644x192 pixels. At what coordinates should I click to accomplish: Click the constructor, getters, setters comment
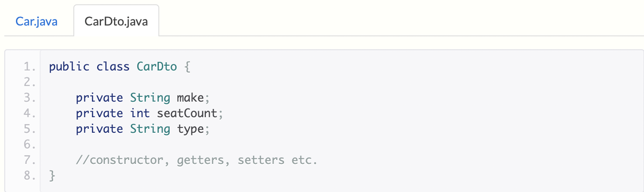click(196, 160)
